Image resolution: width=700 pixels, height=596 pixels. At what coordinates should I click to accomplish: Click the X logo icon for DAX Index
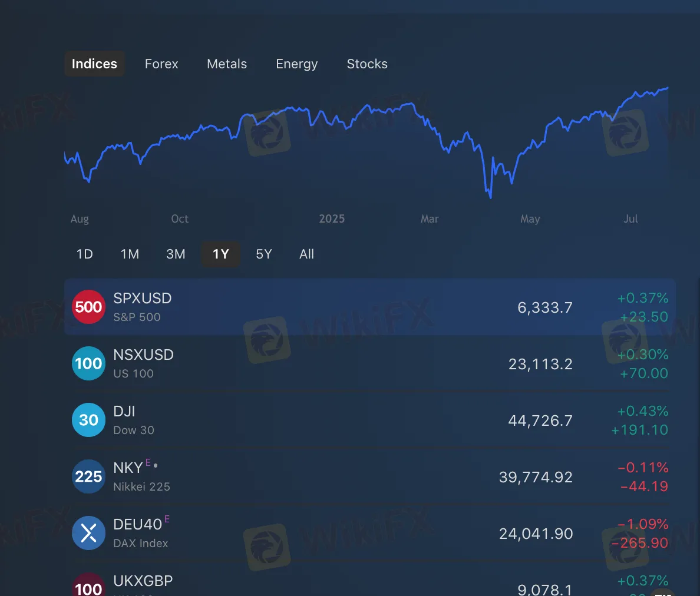[88, 533]
